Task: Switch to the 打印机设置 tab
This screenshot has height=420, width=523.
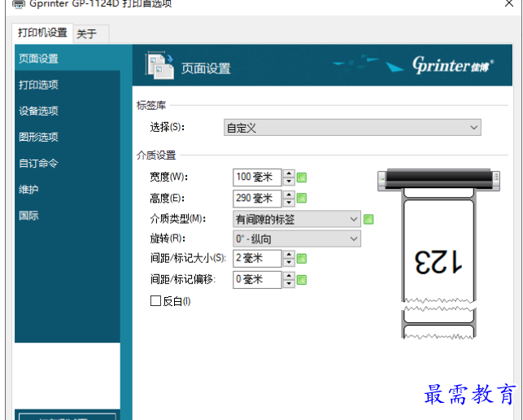Action: pyautogui.click(x=42, y=33)
